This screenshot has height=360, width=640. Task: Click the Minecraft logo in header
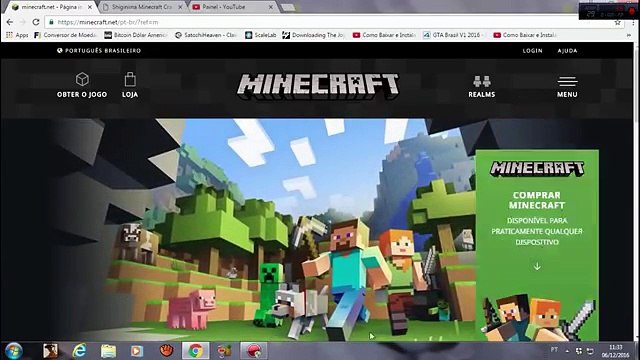318,86
